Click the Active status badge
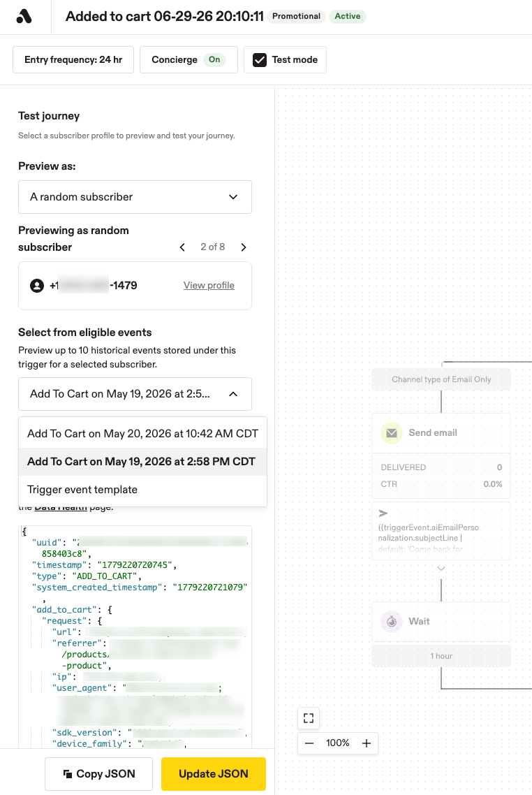 [348, 16]
